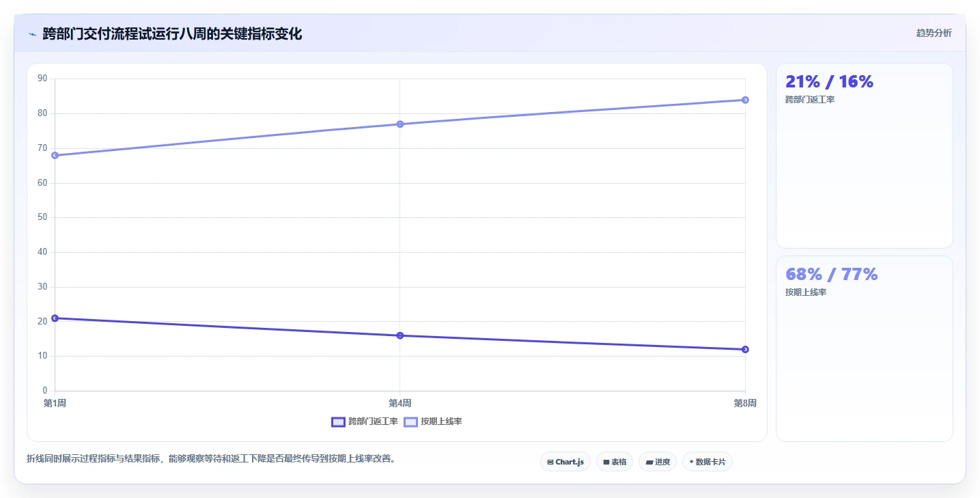The width and height of the screenshot is (980, 498).
Task: Click the 第4周 x-axis label
Action: tap(400, 403)
